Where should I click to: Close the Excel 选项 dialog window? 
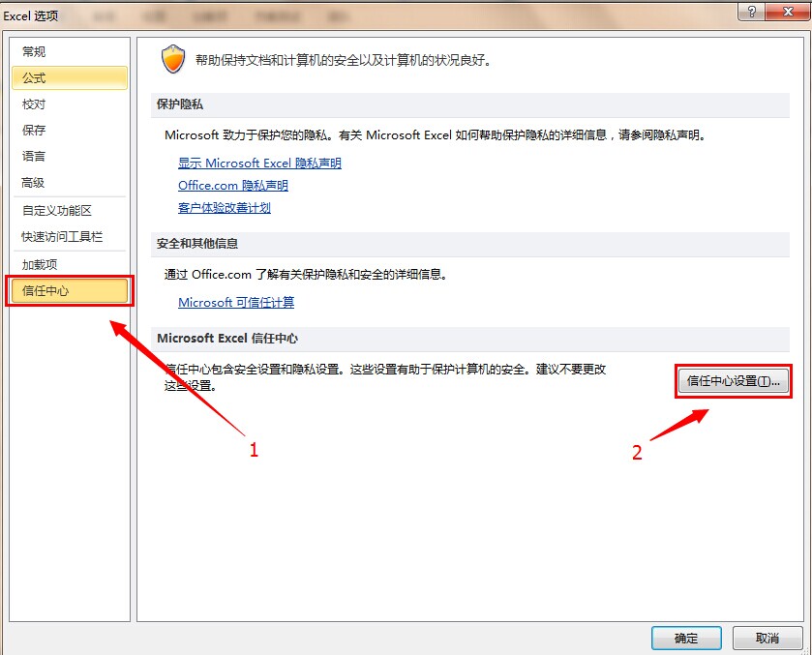coord(783,12)
